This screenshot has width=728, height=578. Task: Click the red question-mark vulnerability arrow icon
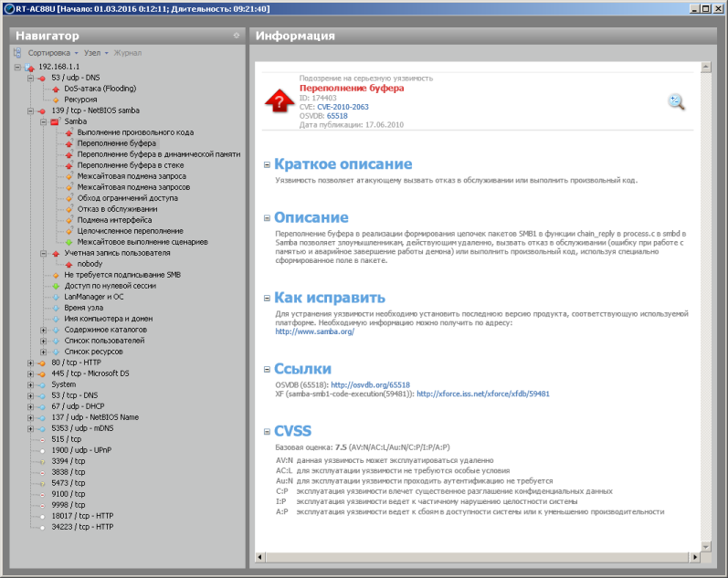point(279,100)
